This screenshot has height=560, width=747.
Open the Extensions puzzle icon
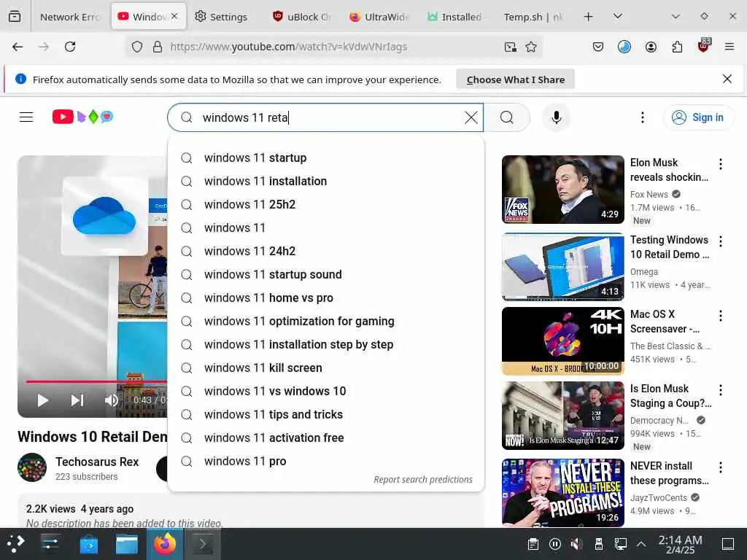point(677,47)
